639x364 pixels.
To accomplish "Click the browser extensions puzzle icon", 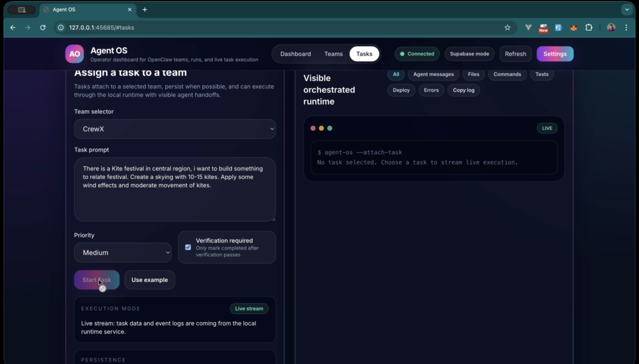I will point(588,27).
